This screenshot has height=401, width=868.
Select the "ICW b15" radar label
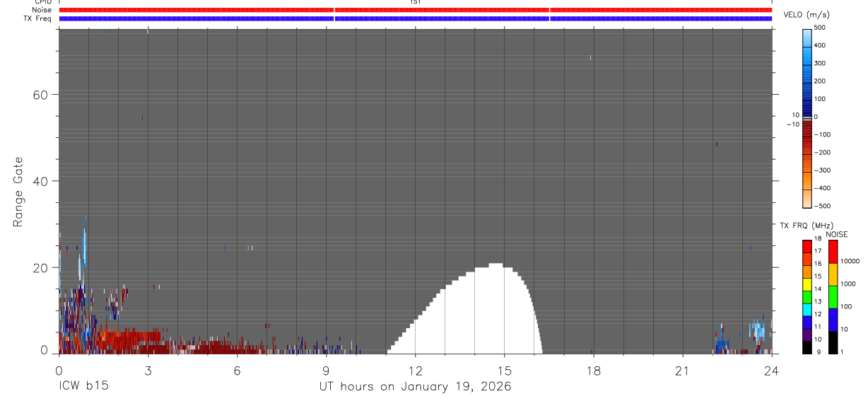(83, 386)
